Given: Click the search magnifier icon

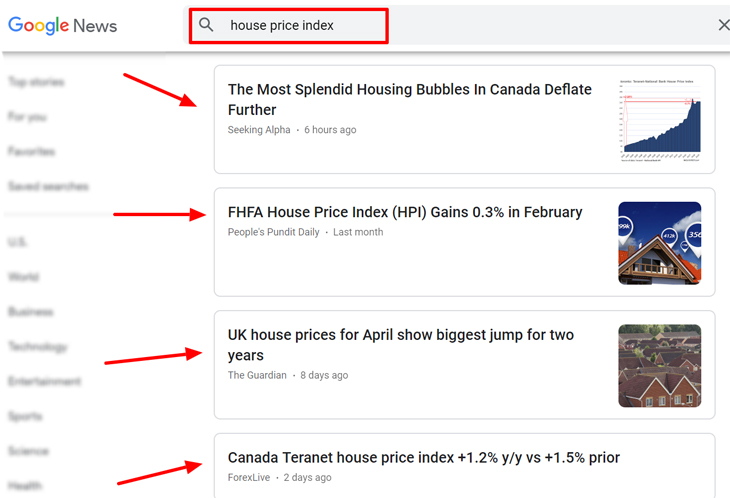Looking at the screenshot, I should (x=207, y=25).
